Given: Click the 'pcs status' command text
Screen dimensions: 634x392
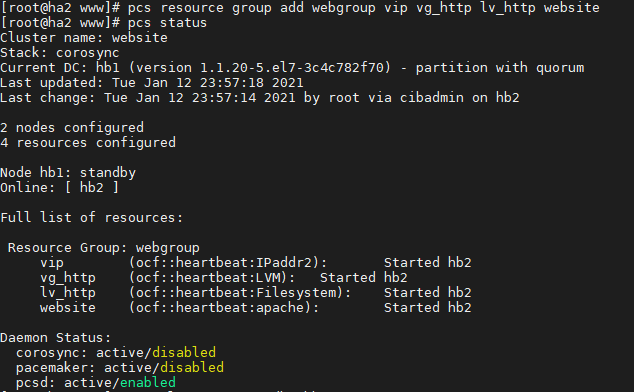Looking at the screenshot, I should (167, 23).
